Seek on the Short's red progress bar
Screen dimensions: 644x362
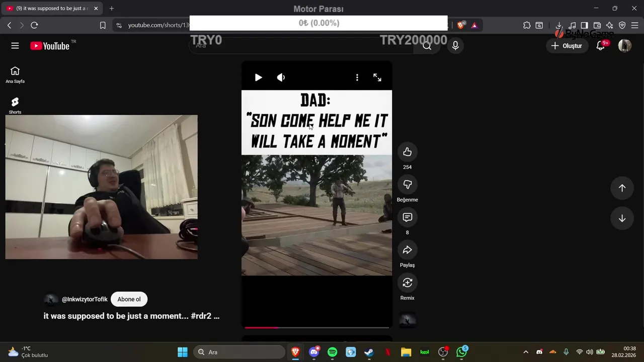316,328
